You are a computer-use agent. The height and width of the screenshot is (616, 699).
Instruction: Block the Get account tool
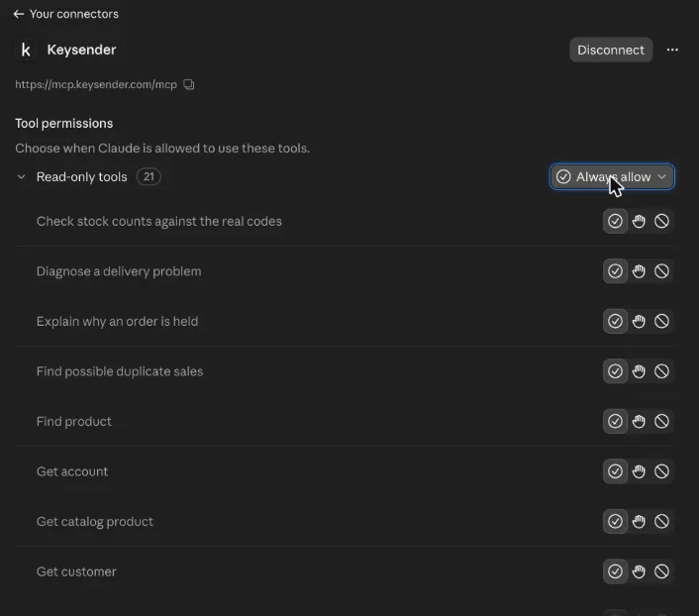(661, 471)
